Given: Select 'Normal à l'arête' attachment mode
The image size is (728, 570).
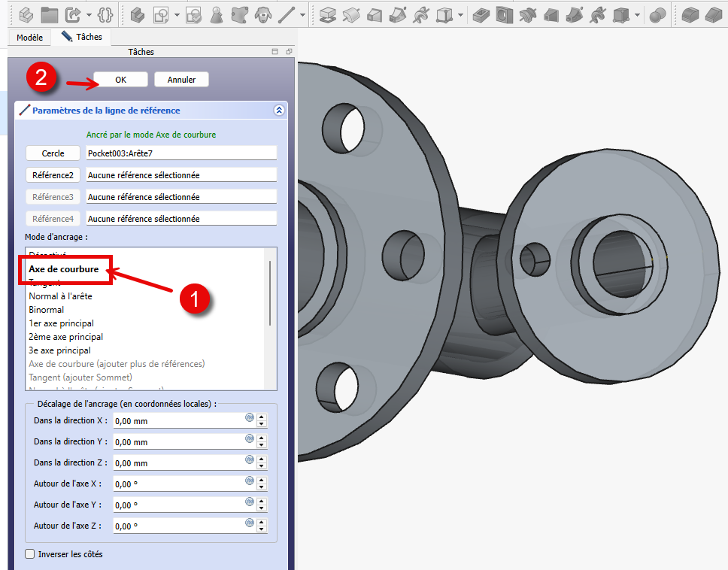Looking at the screenshot, I should pos(60,296).
